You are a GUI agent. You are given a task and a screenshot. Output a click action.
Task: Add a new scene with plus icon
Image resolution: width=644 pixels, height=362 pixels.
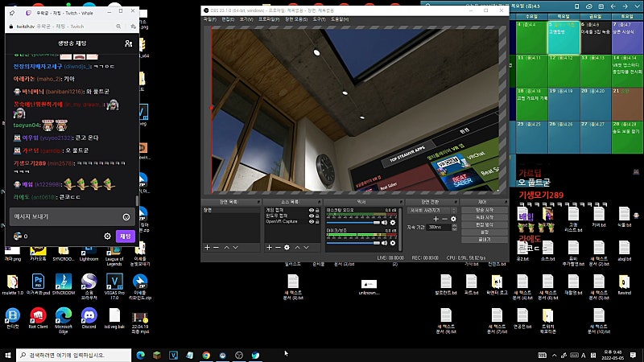coord(207,248)
